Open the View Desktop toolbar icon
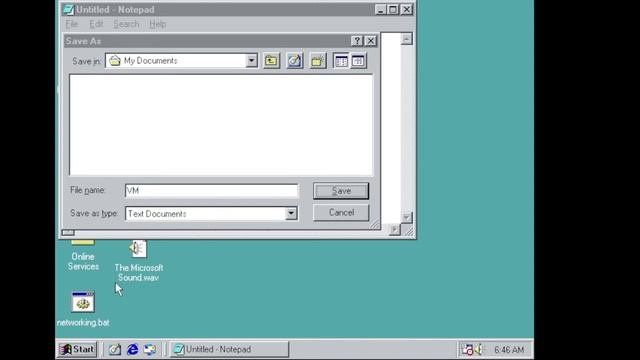This screenshot has width=640, height=360. click(x=294, y=61)
